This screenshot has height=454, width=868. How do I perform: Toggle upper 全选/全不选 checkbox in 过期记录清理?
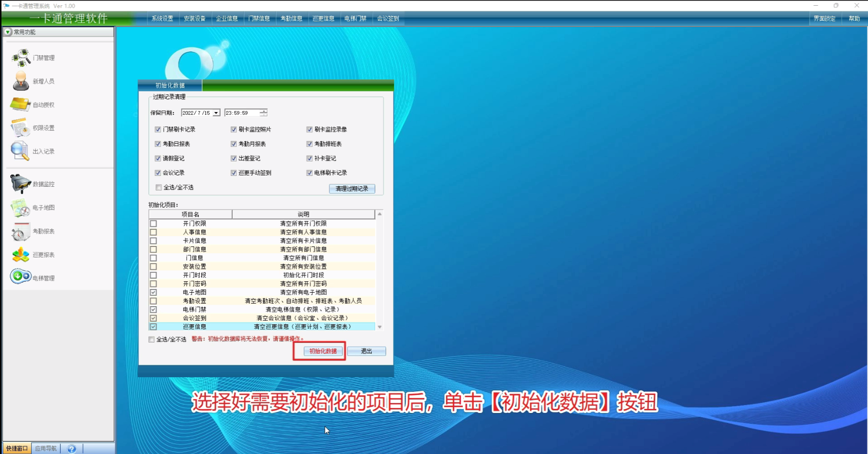pos(159,188)
